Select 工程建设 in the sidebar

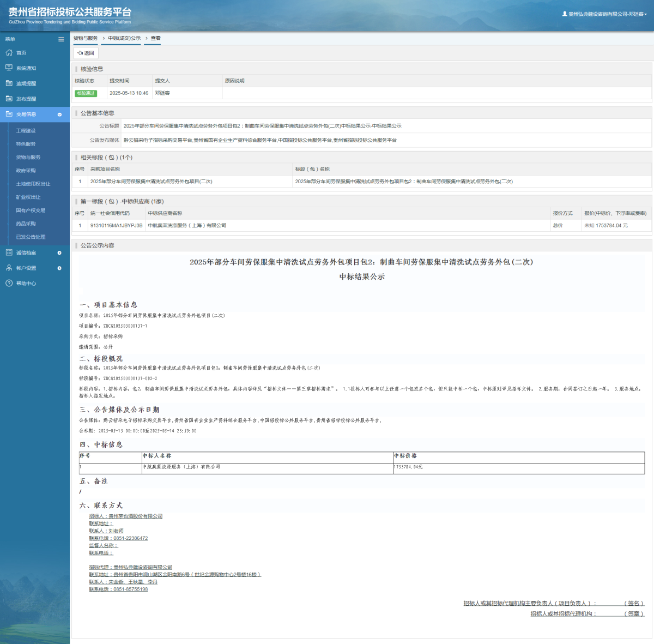(x=26, y=131)
